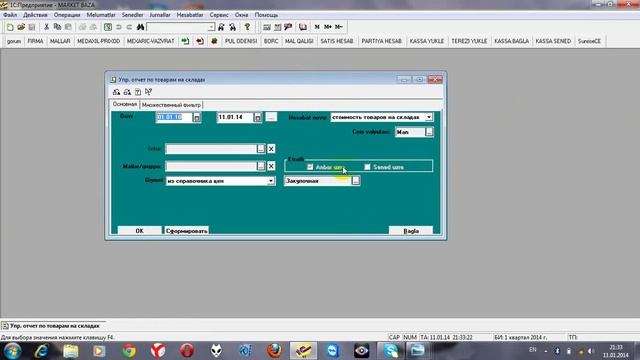
Task: Click the calendar button beside start date
Action: pyautogui.click(x=197, y=118)
